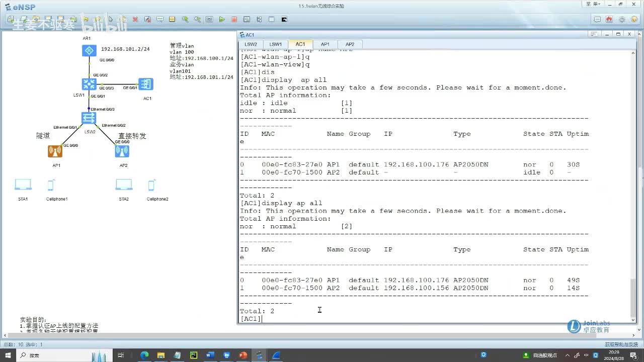Click the text note toolbar icon

(160, 20)
